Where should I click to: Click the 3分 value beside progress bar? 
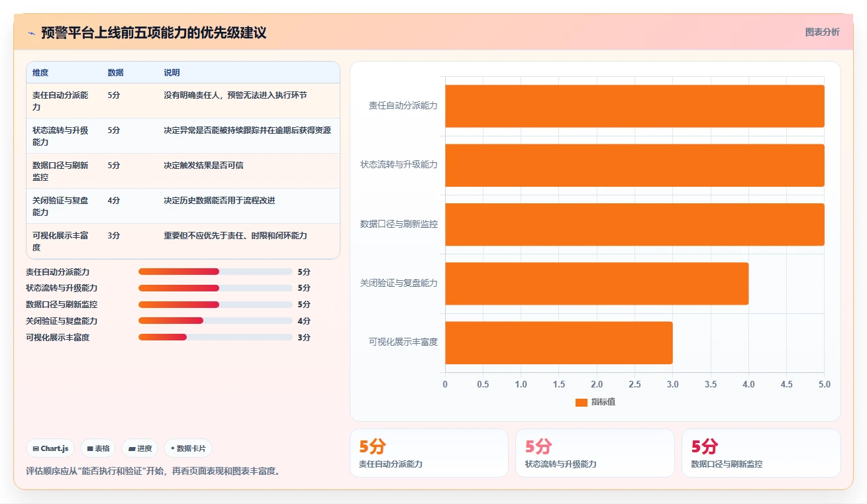point(304,338)
